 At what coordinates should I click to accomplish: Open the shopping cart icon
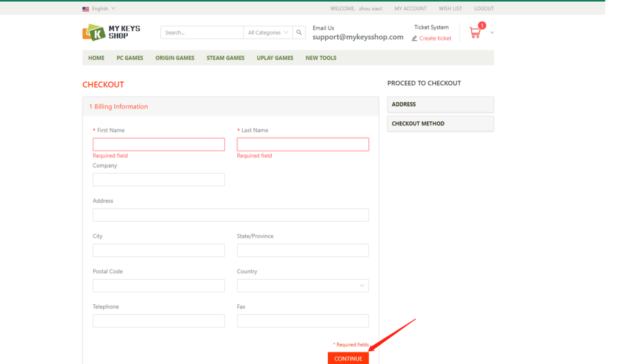click(x=475, y=33)
